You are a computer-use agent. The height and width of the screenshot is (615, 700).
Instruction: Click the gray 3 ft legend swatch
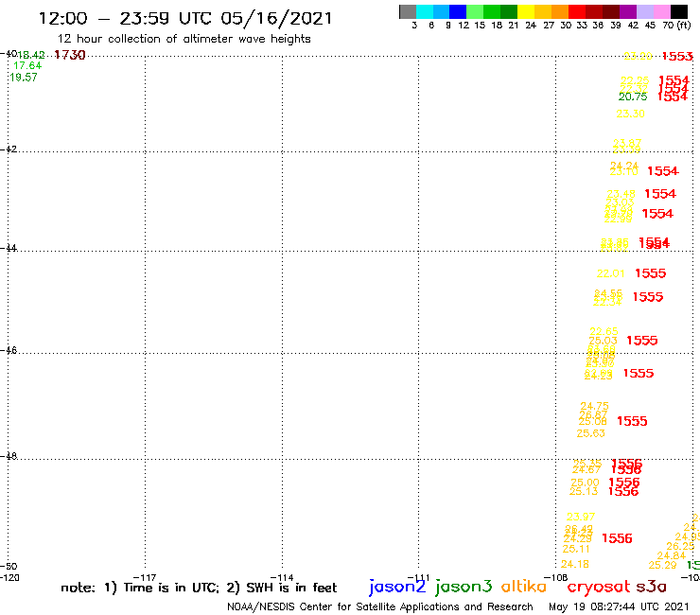(408, 11)
